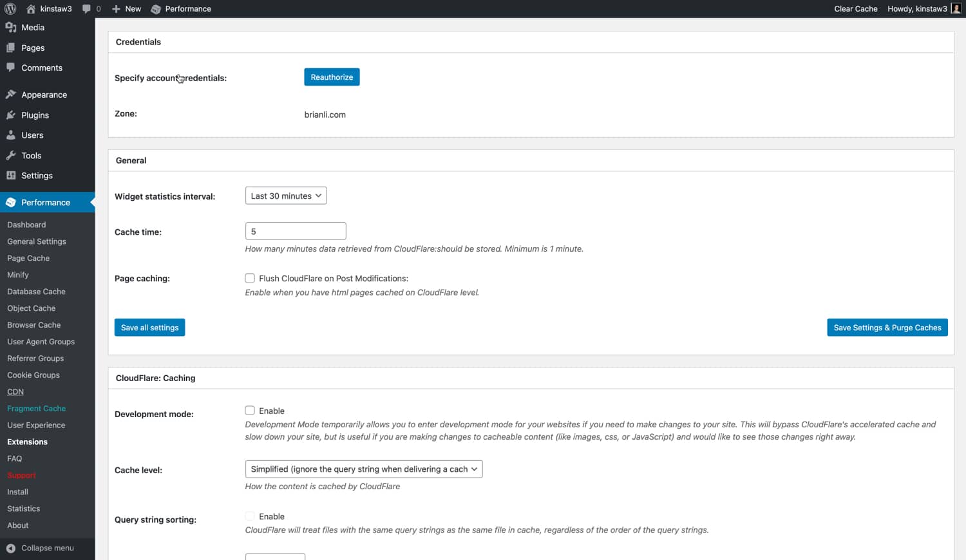This screenshot has height=560, width=966.
Task: Edit the Cache time input field
Action: (295, 230)
